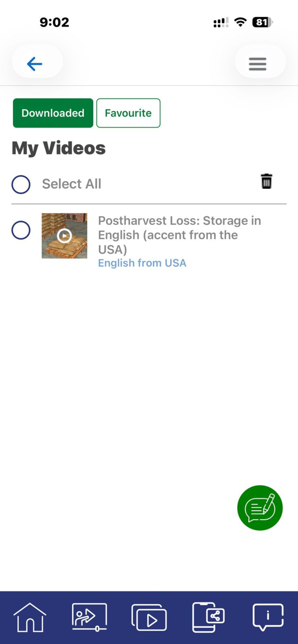Delete selected videos with trash icon
This screenshot has height=644, width=298.
266,181
